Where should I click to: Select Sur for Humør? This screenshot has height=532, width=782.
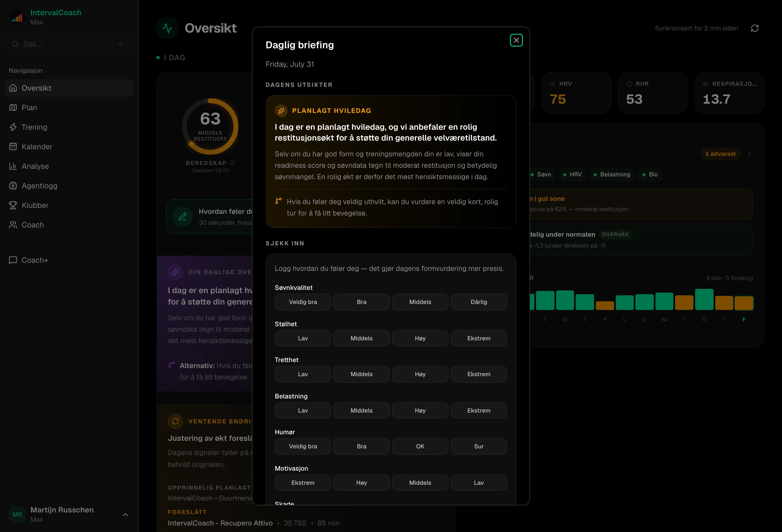[x=479, y=446]
